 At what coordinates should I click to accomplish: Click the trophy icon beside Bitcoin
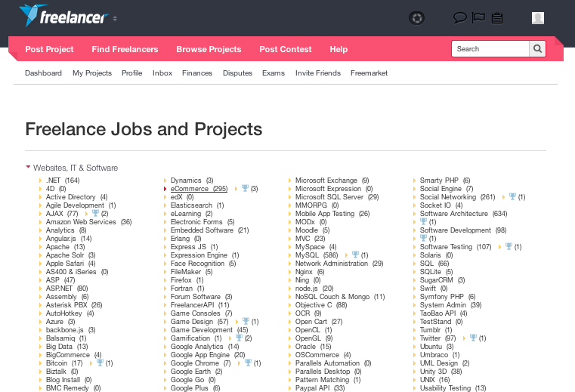point(100,363)
